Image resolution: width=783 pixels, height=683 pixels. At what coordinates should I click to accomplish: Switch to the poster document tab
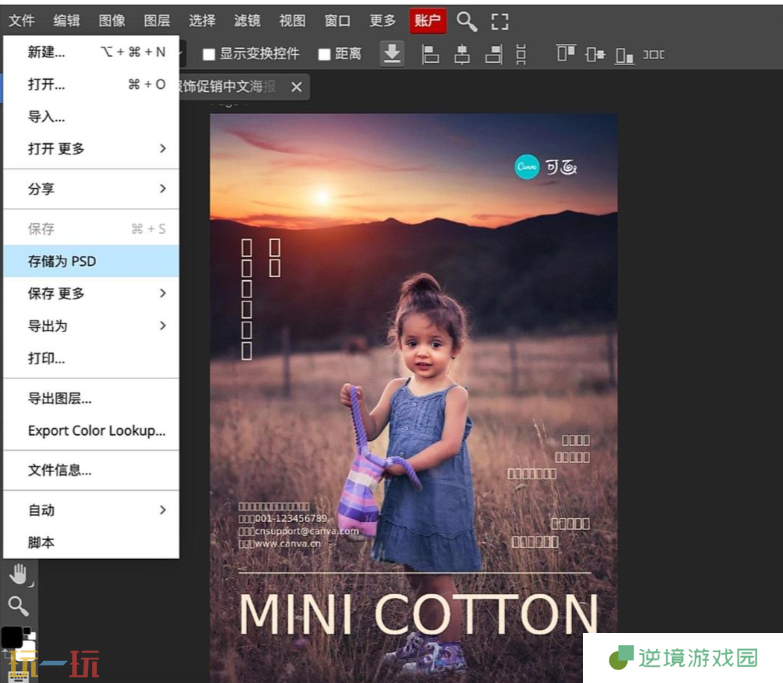click(228, 87)
